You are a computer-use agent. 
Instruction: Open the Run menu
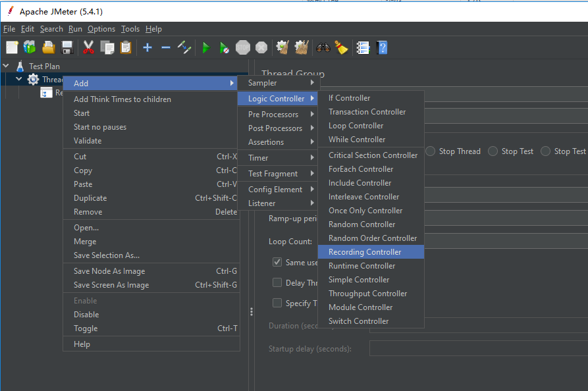tap(75, 29)
